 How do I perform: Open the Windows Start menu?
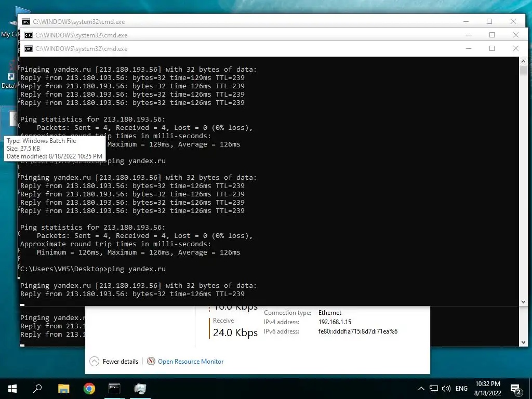point(12,388)
